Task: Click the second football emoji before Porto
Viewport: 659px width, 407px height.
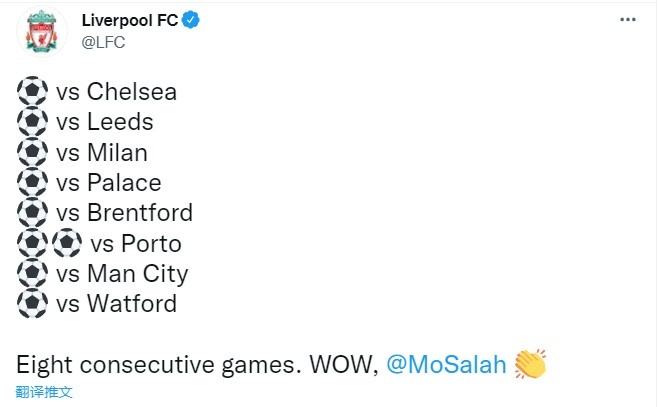Action: 67,243
